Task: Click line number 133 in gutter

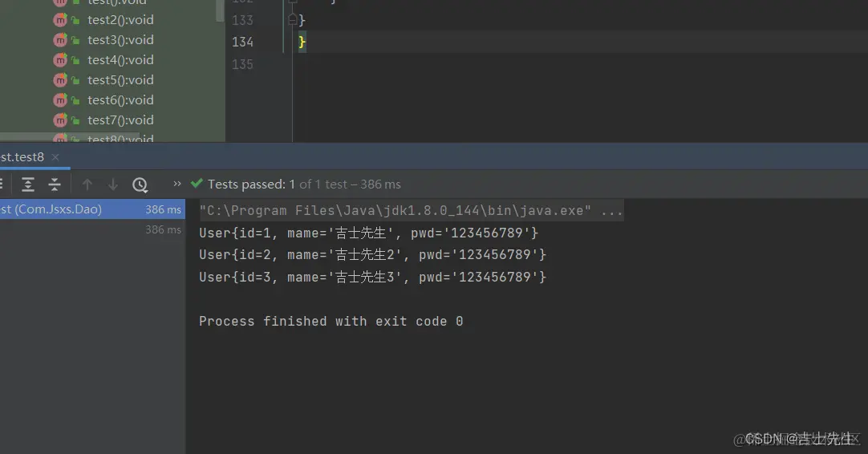Action: click(x=242, y=21)
